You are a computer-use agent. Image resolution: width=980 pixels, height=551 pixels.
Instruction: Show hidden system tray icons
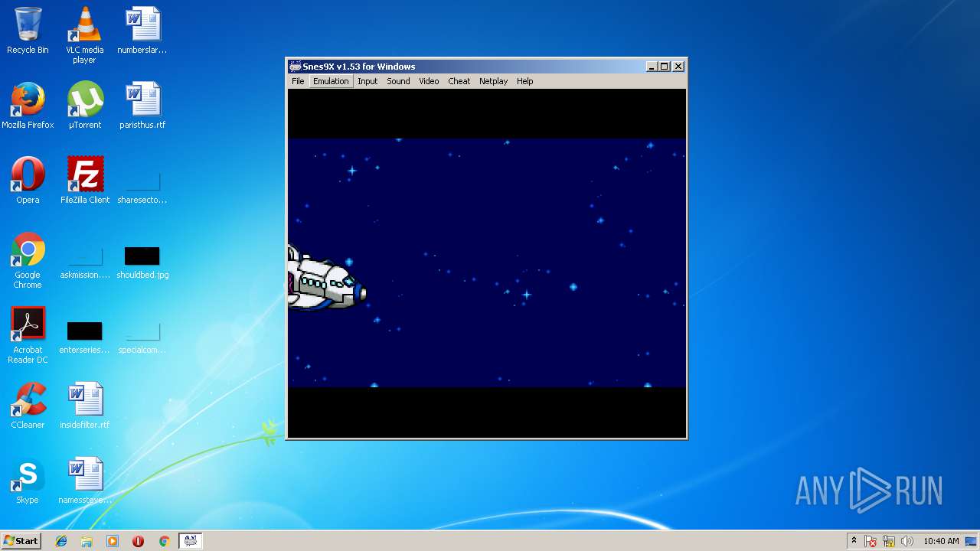click(854, 540)
